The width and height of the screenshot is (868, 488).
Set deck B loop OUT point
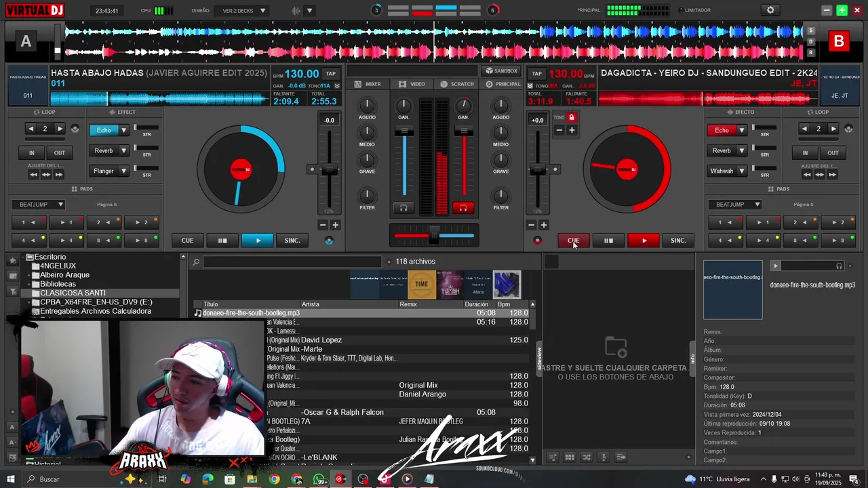tap(833, 152)
